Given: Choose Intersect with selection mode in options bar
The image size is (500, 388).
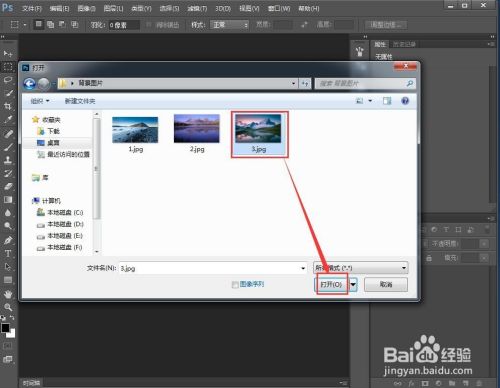Looking at the screenshot, I should 74,24.
